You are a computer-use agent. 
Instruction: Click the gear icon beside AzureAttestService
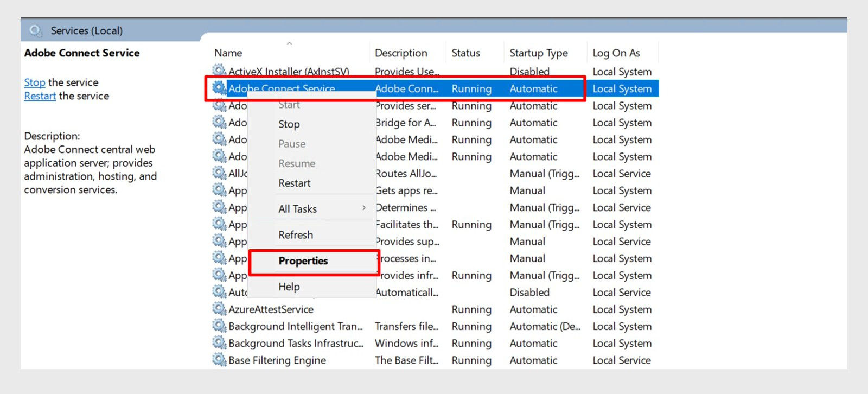[x=219, y=309]
